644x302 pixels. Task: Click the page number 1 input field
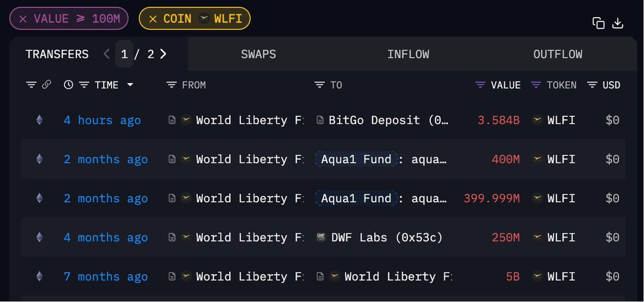coord(125,54)
